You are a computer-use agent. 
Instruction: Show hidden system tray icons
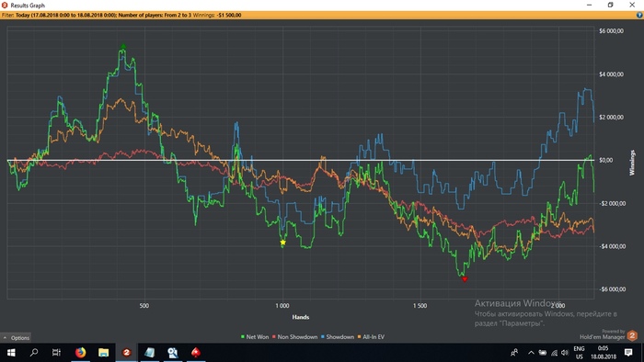click(x=531, y=353)
